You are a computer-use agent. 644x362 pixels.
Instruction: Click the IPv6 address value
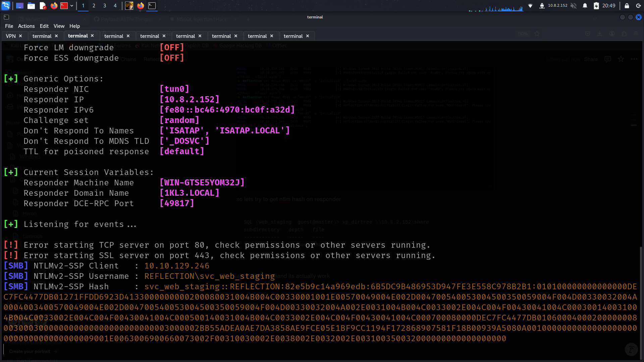point(227,110)
